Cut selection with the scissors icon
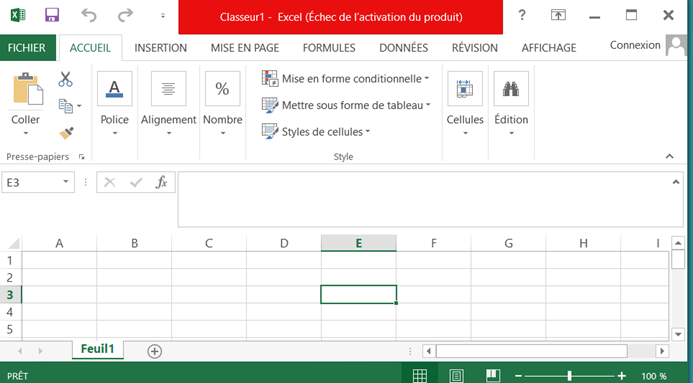The width and height of the screenshot is (693, 383). coord(65,80)
